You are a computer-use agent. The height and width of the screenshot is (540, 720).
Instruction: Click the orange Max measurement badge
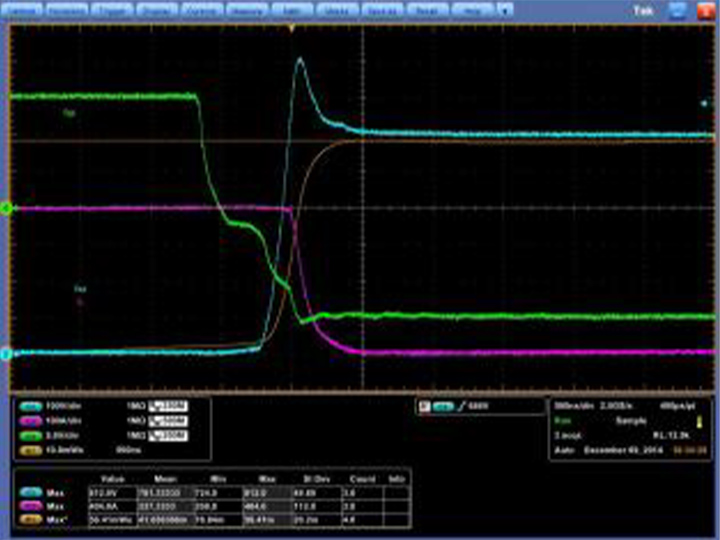click(31, 520)
